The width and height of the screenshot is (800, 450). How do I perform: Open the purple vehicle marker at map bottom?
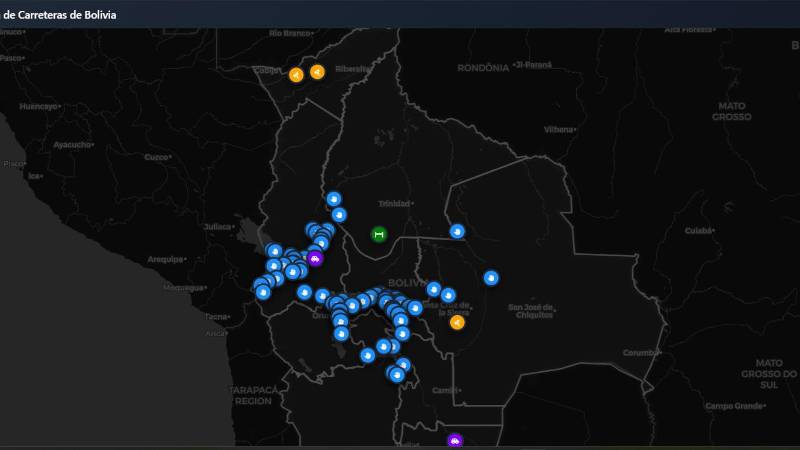point(455,440)
